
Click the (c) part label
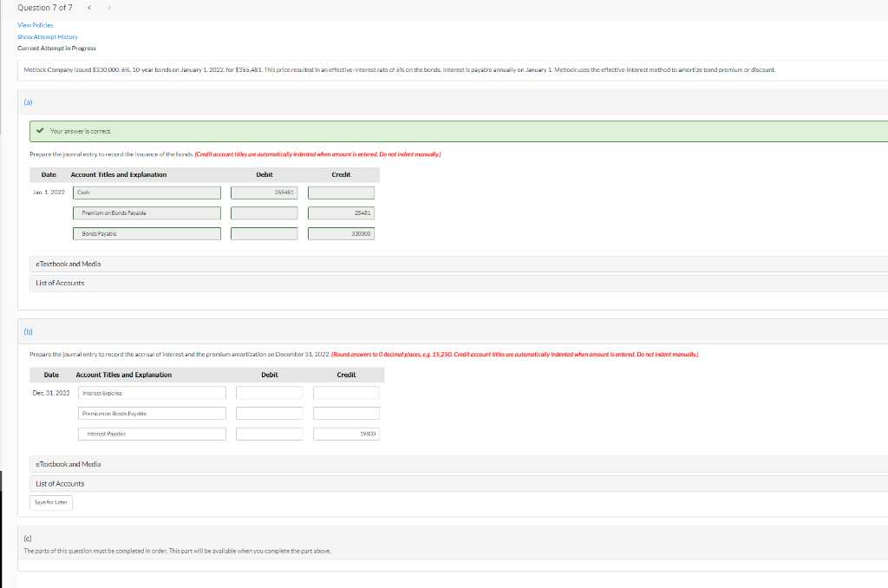click(x=28, y=539)
